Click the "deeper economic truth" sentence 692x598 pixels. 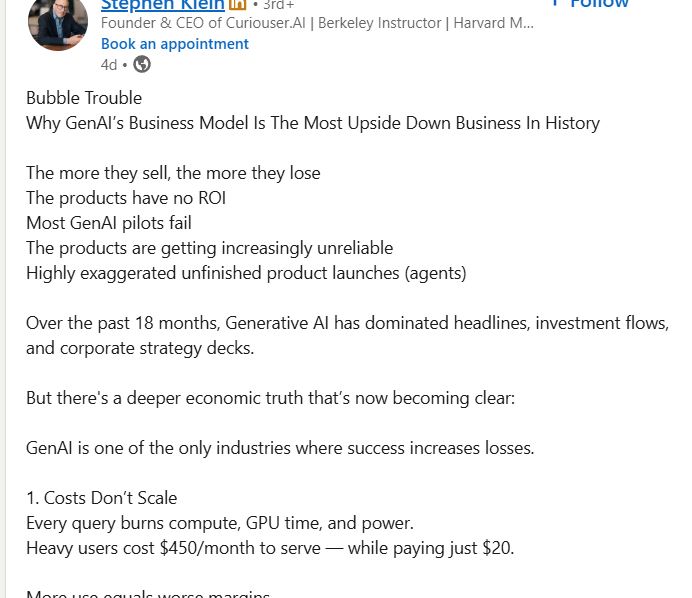pos(270,398)
